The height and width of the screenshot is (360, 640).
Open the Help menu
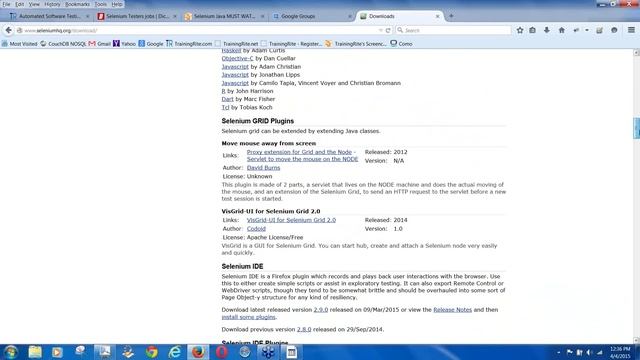click(x=117, y=4)
